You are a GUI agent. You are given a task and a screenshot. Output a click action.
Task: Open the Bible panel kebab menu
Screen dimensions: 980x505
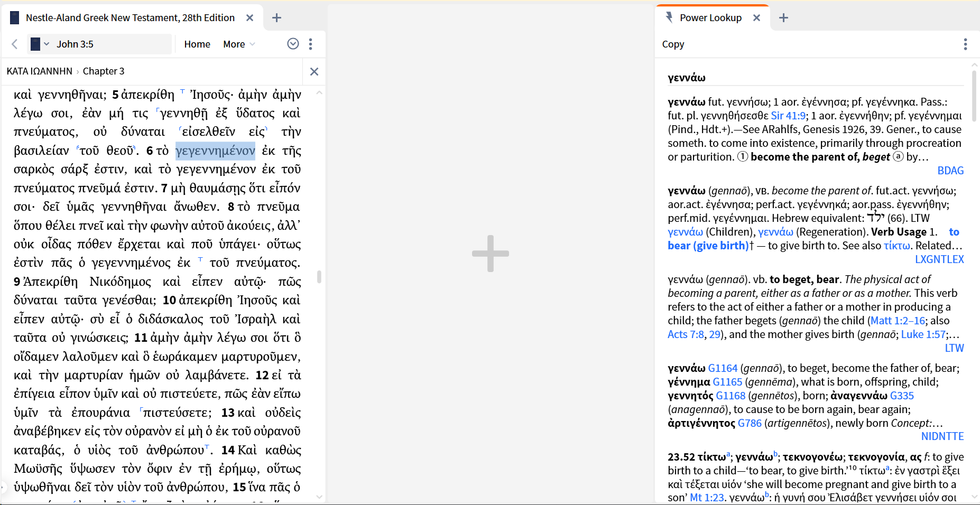coord(311,44)
